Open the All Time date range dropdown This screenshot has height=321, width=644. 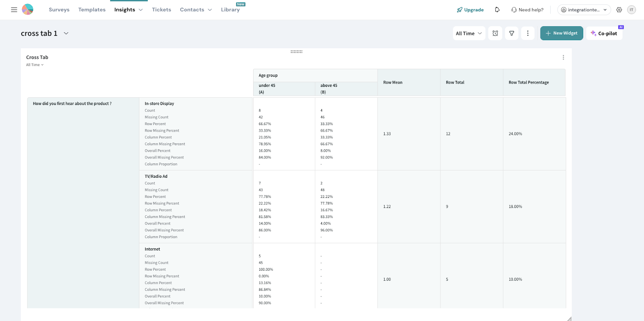click(469, 33)
